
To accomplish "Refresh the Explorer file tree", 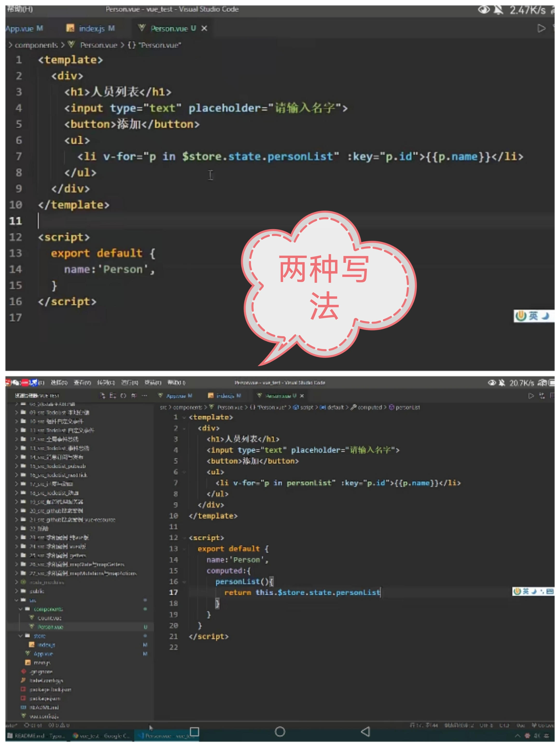I will (x=123, y=396).
